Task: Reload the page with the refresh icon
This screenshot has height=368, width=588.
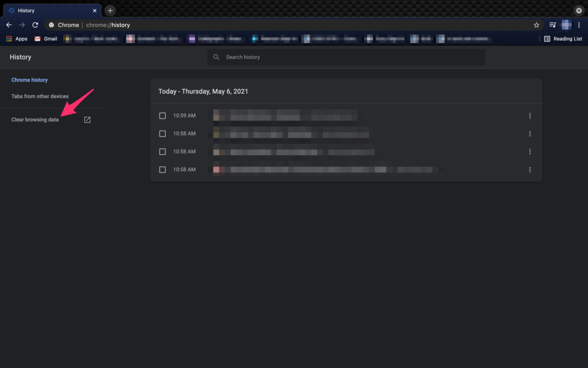Action: 35,25
